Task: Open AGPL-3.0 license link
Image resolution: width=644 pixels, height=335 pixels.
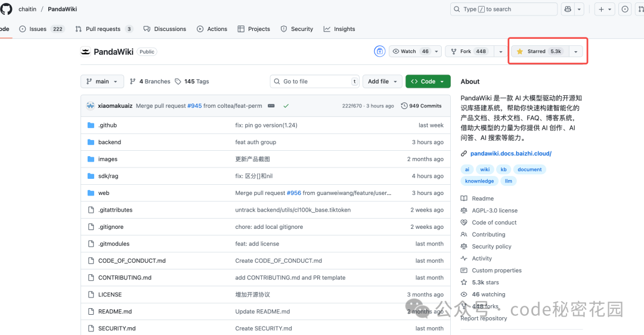Action: (x=494, y=210)
